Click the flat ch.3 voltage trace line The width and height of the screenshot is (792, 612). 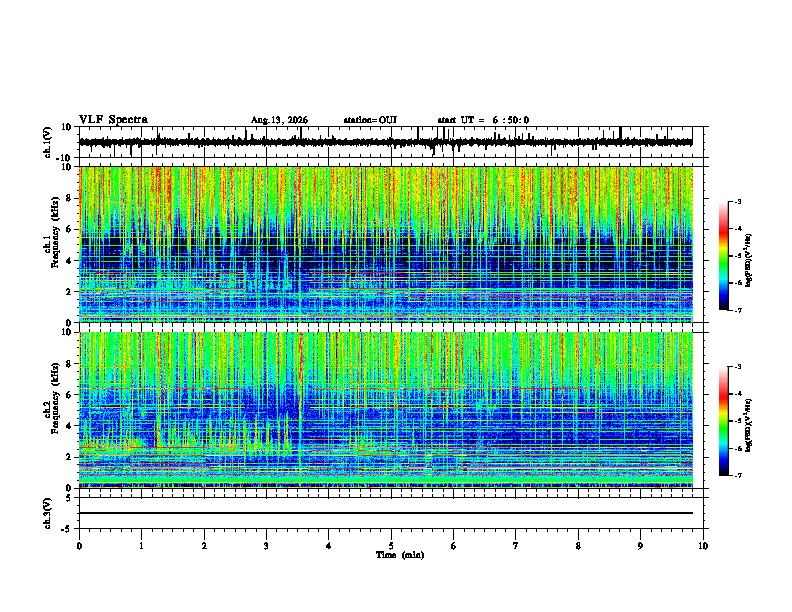coord(386,513)
